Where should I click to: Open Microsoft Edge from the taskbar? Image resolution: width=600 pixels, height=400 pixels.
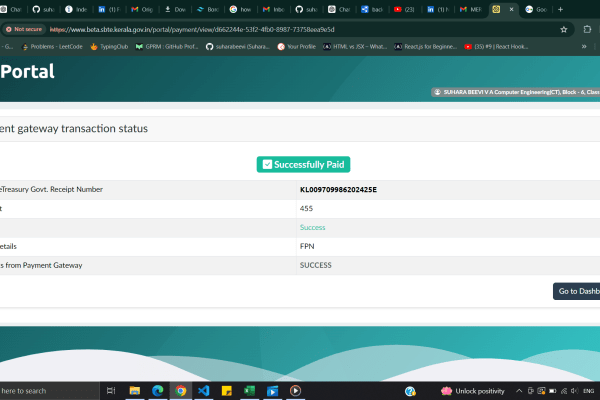pos(158,391)
